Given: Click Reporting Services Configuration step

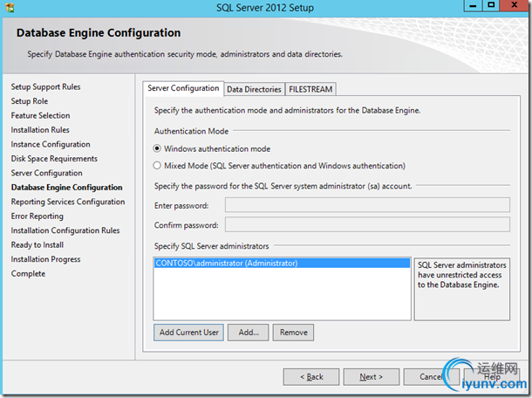Looking at the screenshot, I should tap(68, 202).
